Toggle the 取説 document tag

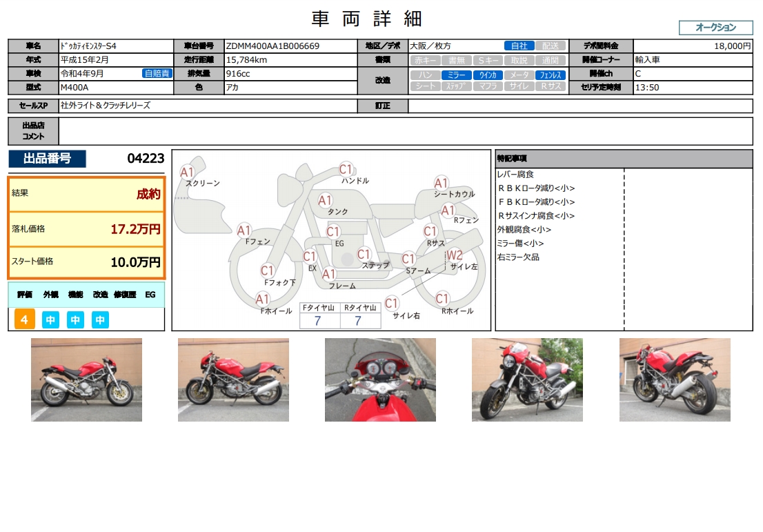point(519,60)
